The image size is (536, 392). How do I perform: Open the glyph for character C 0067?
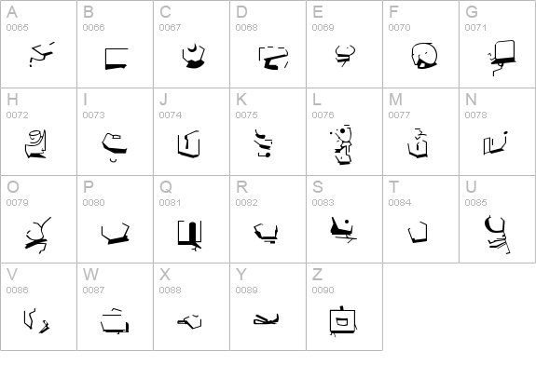[x=194, y=56]
